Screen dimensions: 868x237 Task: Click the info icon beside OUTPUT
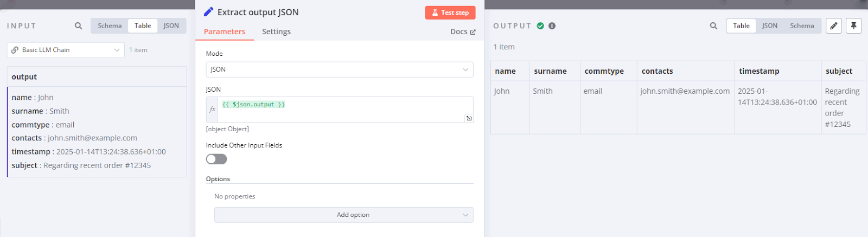pyautogui.click(x=552, y=25)
